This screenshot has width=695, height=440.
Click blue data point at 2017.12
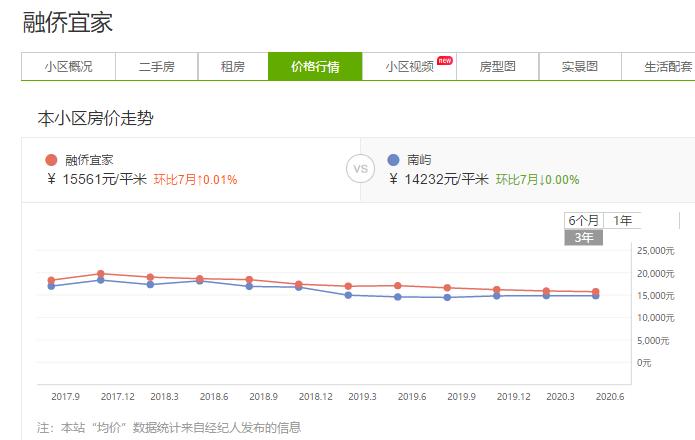(x=101, y=280)
